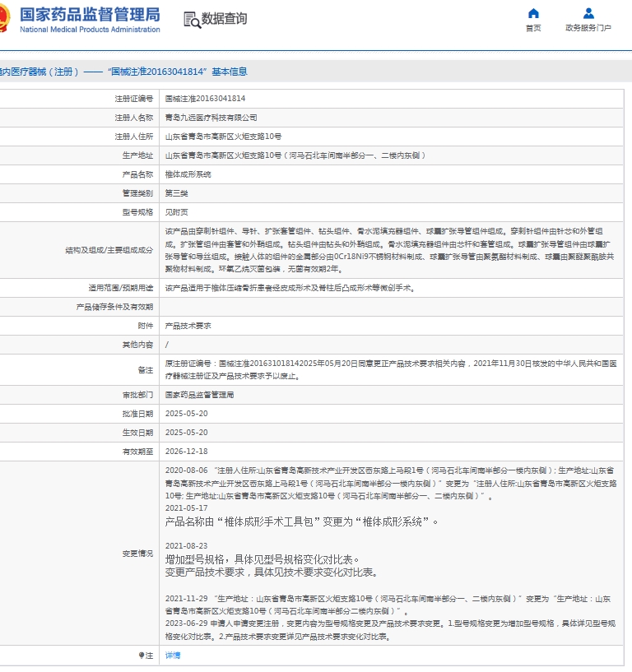Click the 生产地址 value cell
Screen dimensions: 632x672
pyautogui.click(x=392, y=155)
